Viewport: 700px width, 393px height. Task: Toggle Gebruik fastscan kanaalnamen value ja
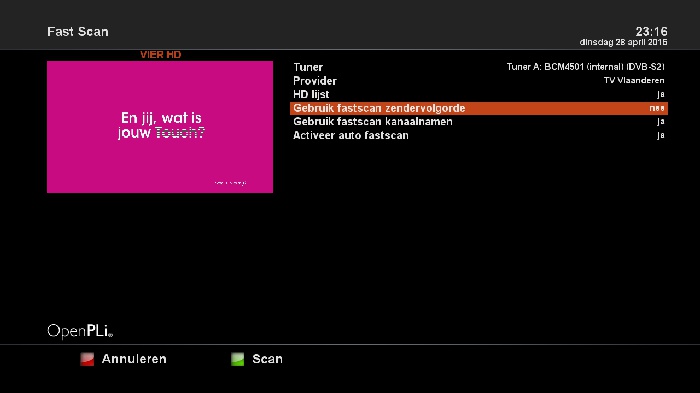coord(661,121)
